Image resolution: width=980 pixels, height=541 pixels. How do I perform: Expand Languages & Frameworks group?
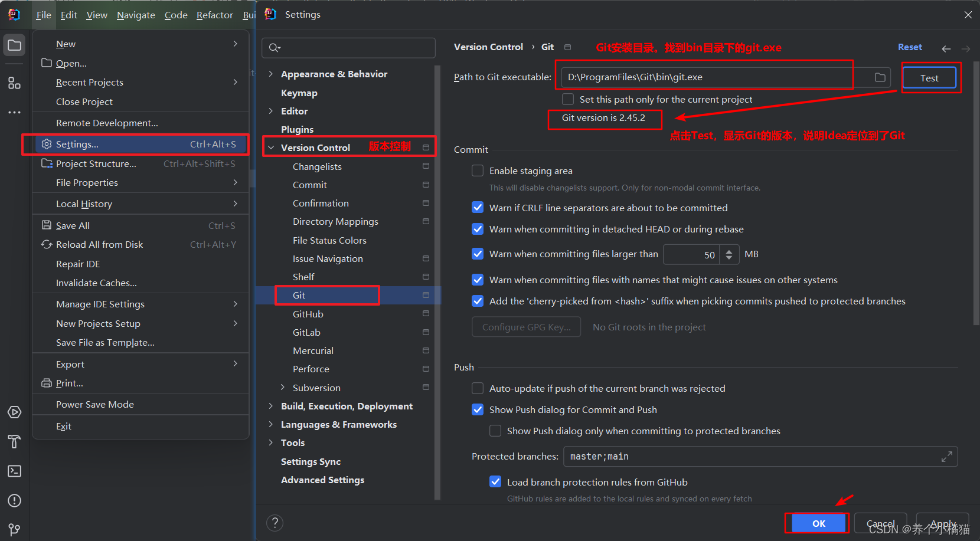point(271,424)
